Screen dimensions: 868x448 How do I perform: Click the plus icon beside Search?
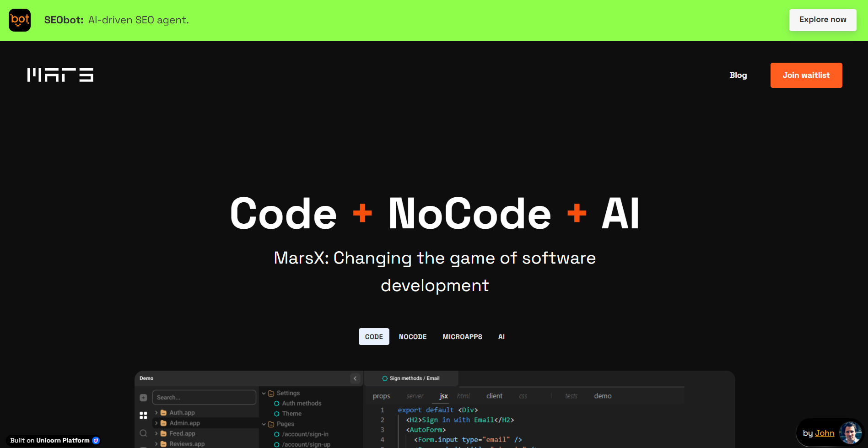[x=143, y=398]
